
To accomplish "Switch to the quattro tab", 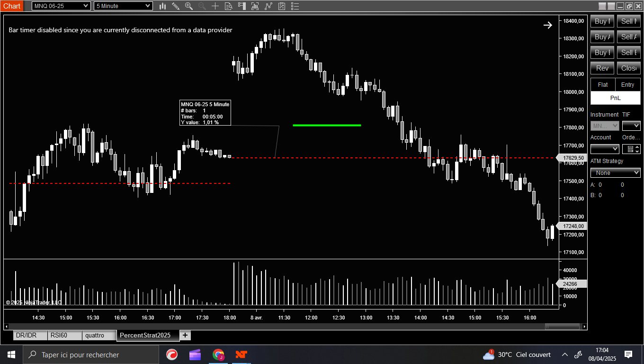I will (99, 335).
